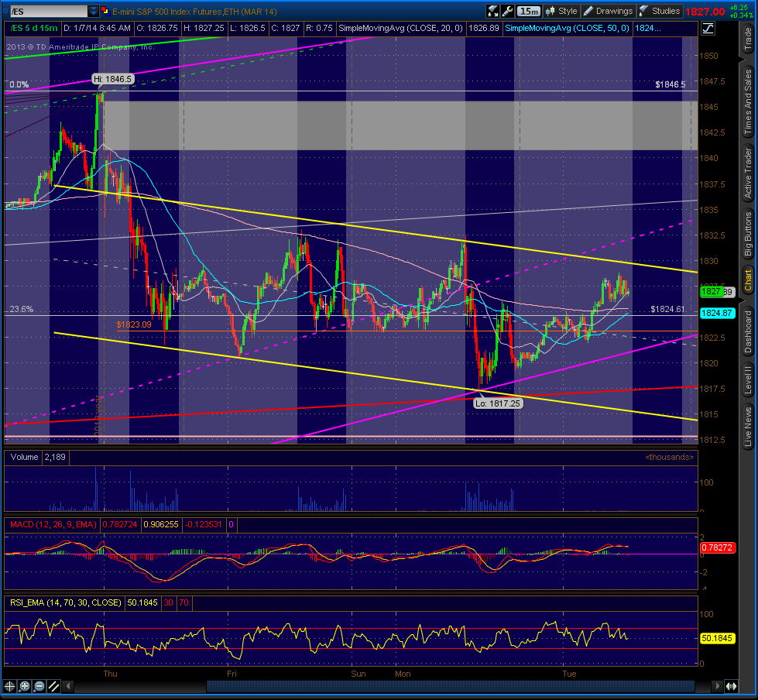758x700 pixels.
Task: Show the Active Trader side panel
Action: pyautogui.click(x=749, y=173)
